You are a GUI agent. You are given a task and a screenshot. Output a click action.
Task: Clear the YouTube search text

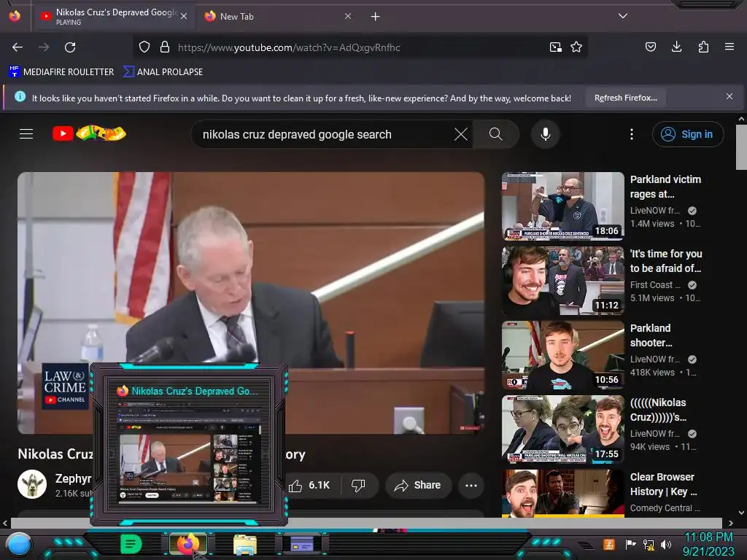click(x=461, y=134)
